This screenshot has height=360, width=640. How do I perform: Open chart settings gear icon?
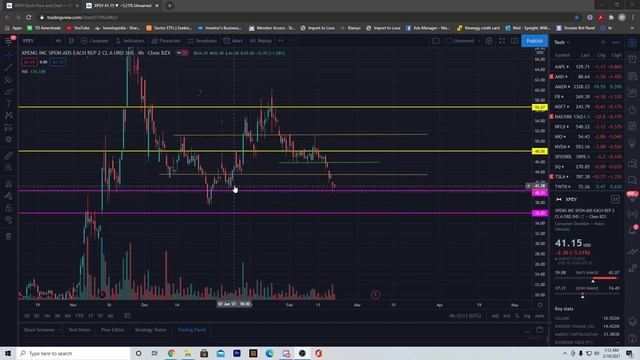489,41
